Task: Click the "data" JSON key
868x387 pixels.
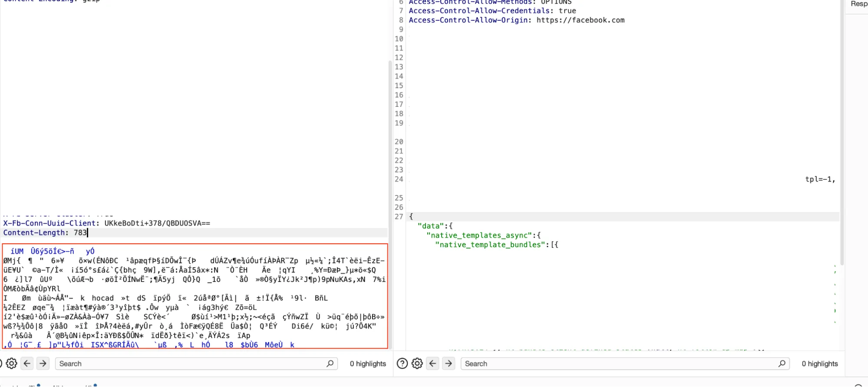Action: click(431, 226)
